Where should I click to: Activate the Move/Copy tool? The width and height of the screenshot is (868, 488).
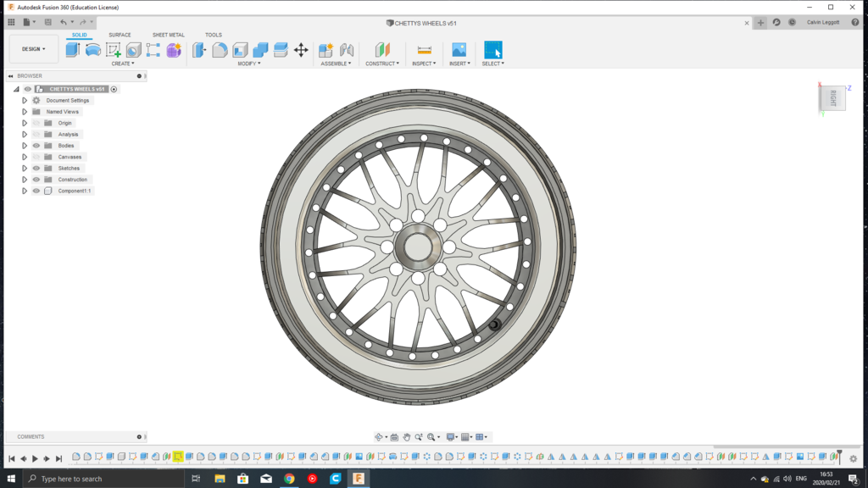click(301, 50)
